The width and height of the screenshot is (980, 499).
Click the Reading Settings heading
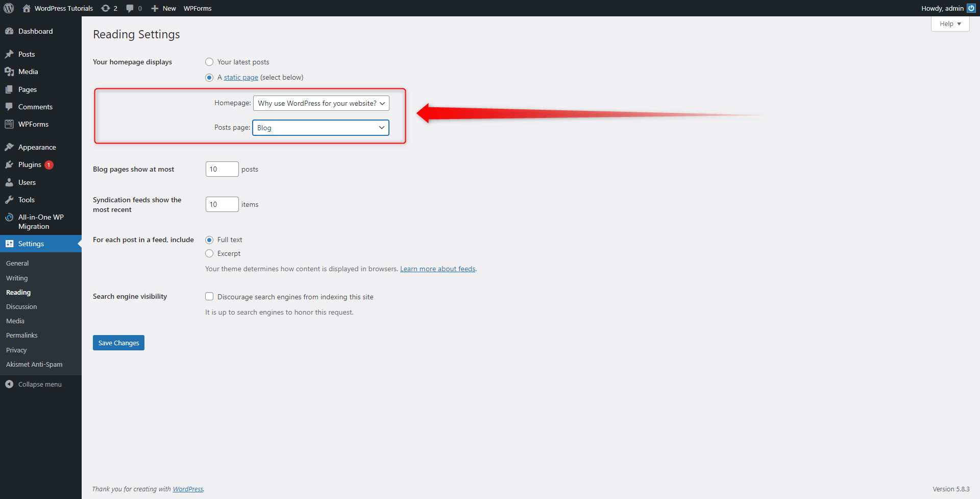coord(136,34)
